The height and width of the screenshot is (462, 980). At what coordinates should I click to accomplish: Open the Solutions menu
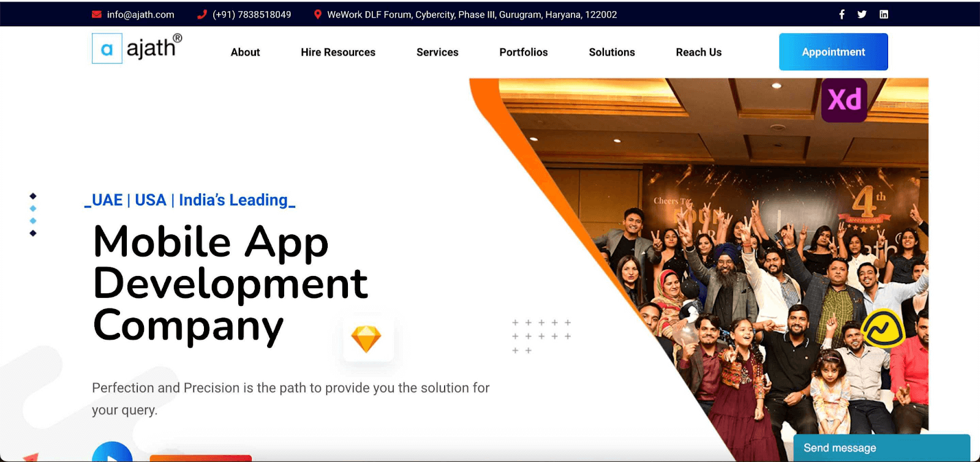tap(612, 52)
